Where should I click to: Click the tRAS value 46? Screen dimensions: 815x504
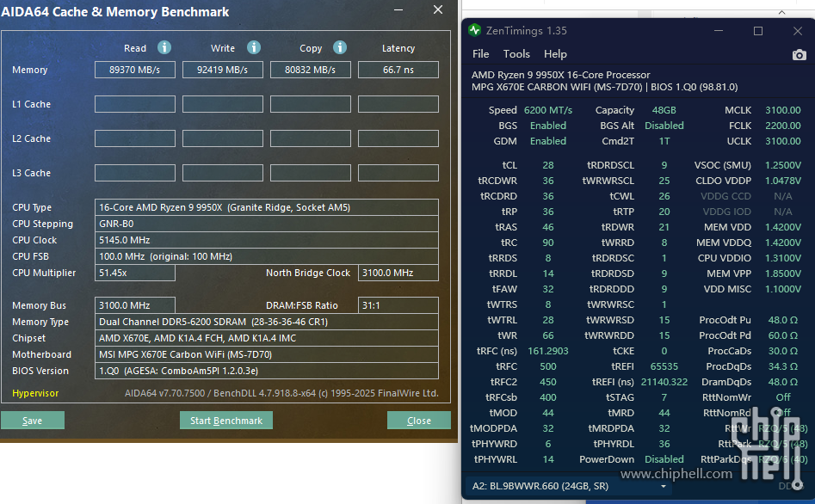click(x=548, y=227)
